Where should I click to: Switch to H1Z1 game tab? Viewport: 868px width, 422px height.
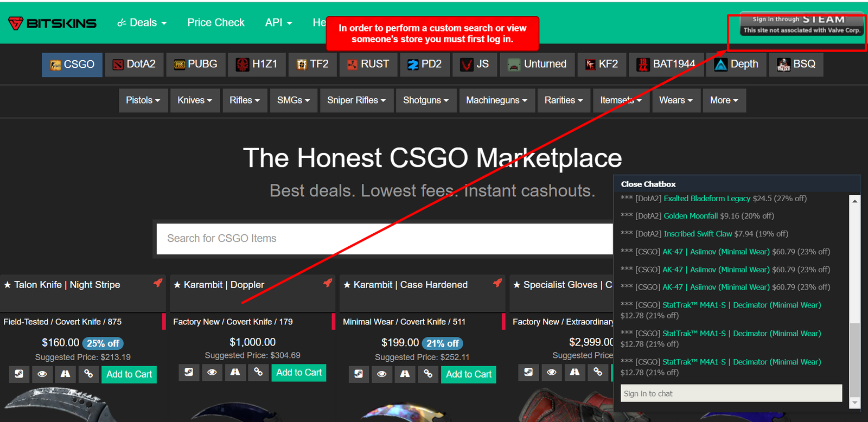[x=257, y=65]
